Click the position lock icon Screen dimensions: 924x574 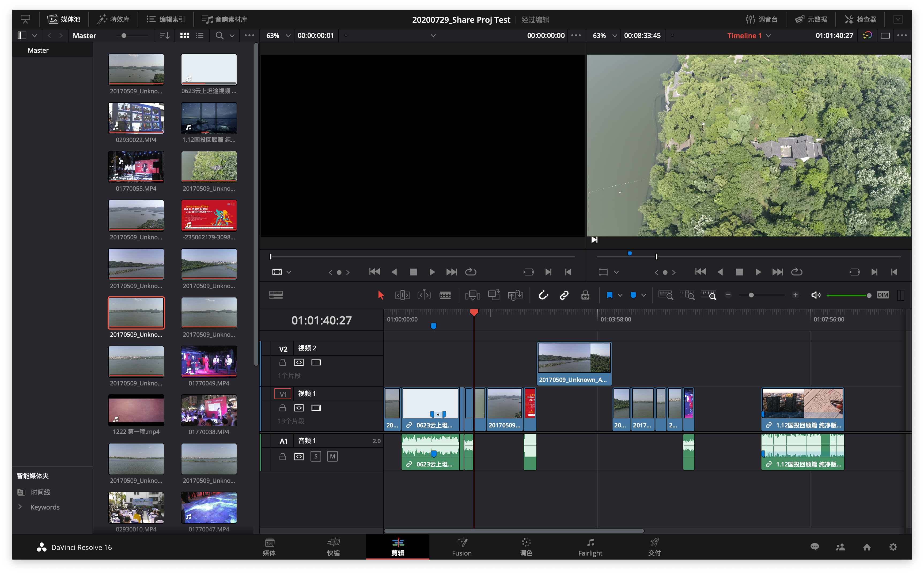coord(585,295)
